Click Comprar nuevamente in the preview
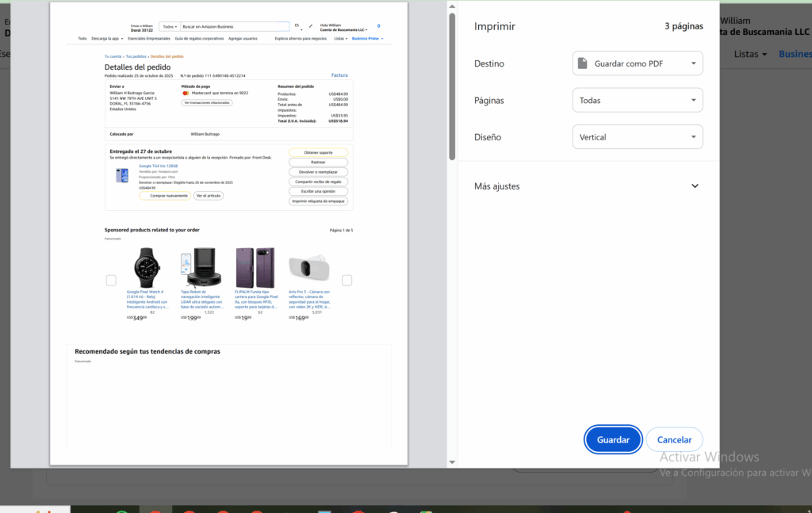This screenshot has height=513, width=812. point(165,196)
